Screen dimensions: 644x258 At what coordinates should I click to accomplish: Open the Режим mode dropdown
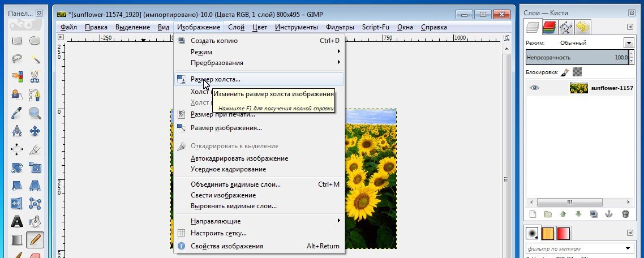pyautogui.click(x=628, y=43)
